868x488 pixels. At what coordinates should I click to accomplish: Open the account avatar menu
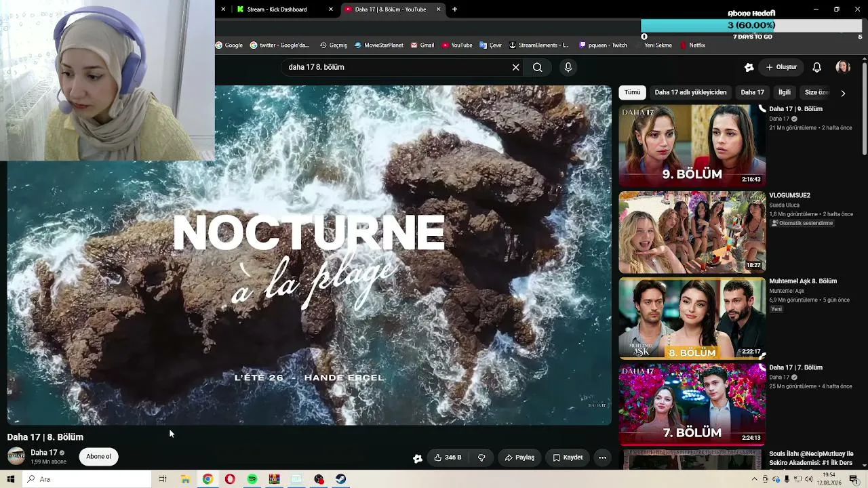pyautogui.click(x=843, y=67)
